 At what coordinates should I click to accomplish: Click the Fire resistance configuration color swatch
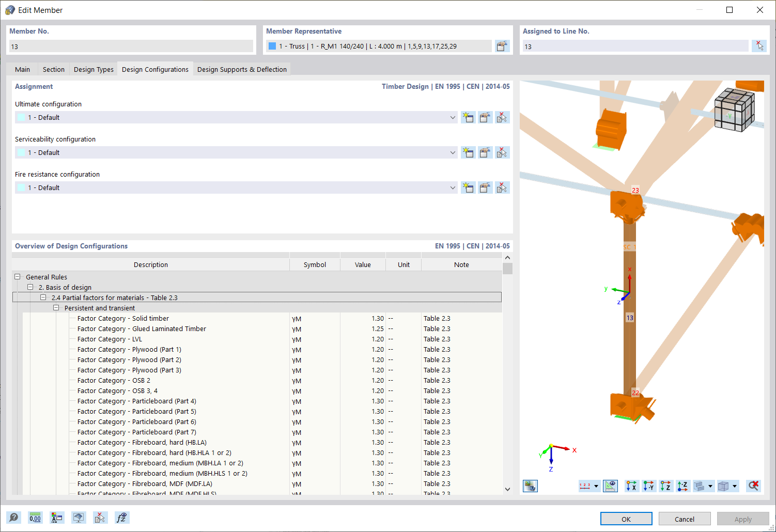click(21, 187)
